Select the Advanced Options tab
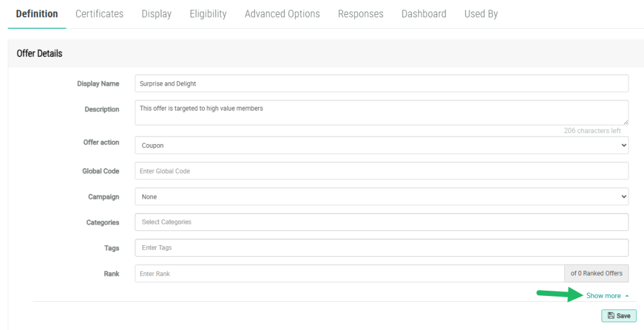Image resolution: width=644 pixels, height=330 pixels. (282, 14)
